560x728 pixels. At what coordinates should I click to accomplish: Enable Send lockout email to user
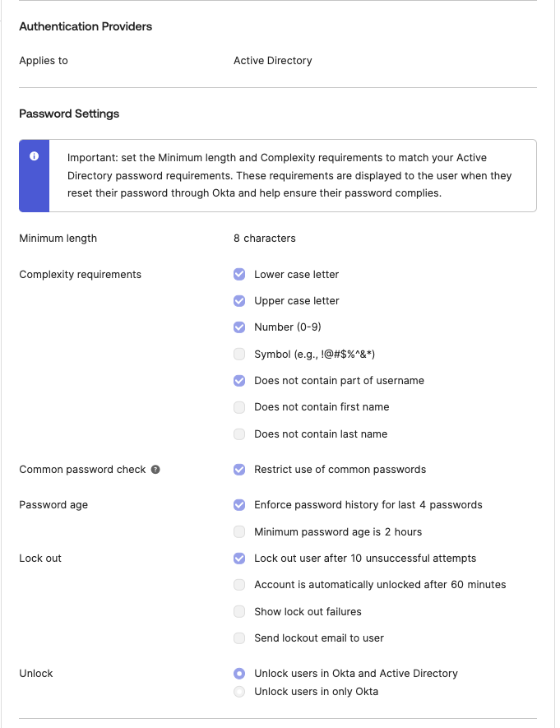(238, 638)
